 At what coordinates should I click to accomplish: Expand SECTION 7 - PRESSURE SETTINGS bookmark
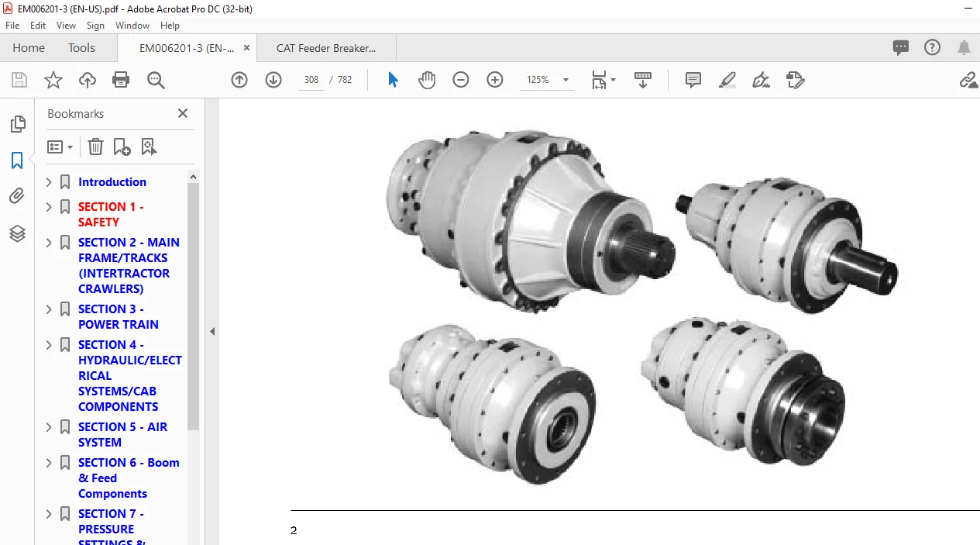49,514
